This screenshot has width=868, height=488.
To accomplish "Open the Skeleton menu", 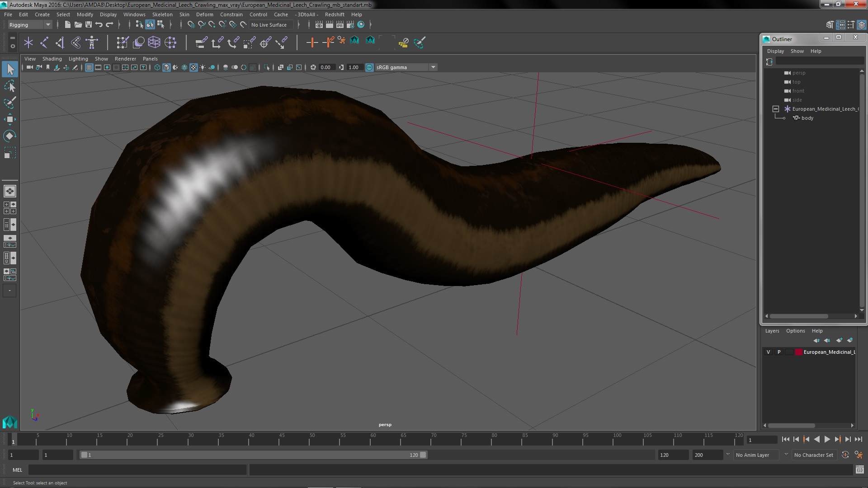I will 162,14.
